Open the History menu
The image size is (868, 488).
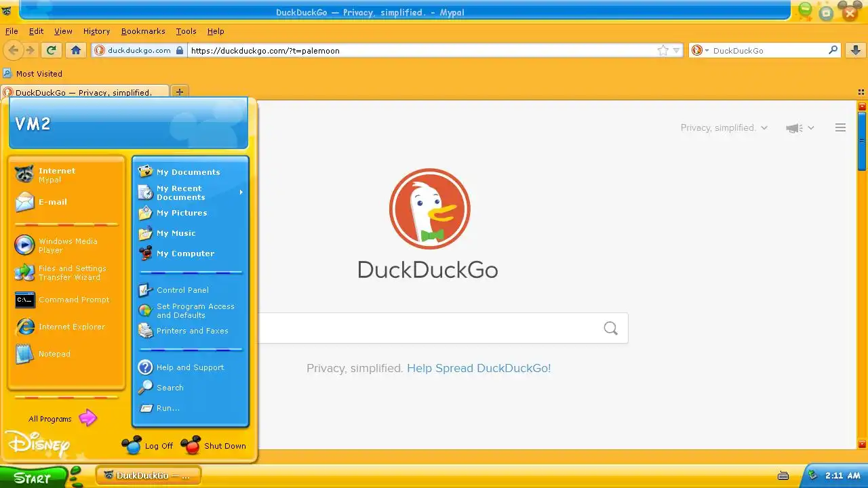pyautogui.click(x=96, y=31)
